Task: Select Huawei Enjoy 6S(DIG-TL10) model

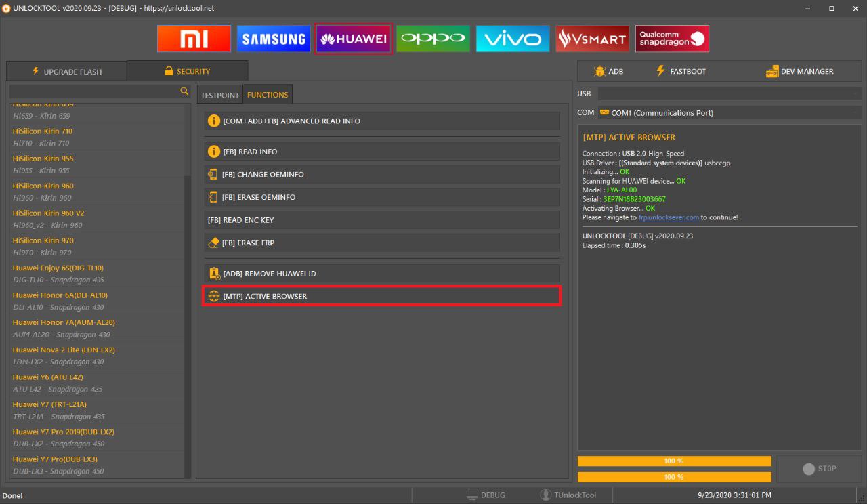Action: click(96, 274)
